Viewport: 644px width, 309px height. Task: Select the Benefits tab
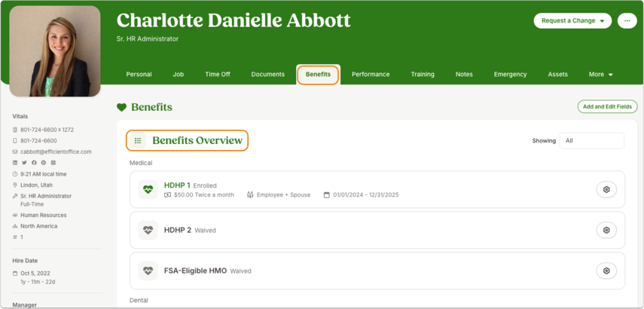pyautogui.click(x=318, y=75)
